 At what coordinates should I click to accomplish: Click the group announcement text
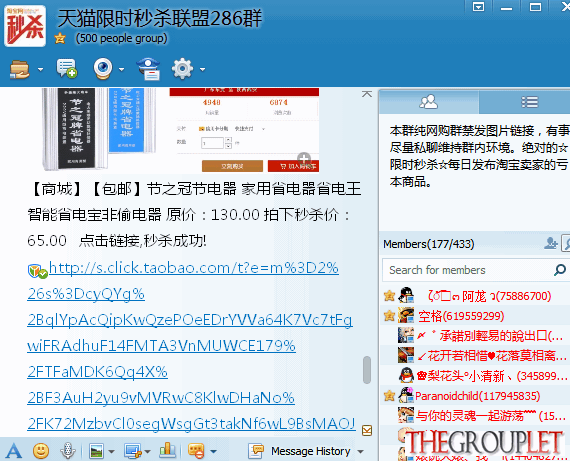(x=479, y=156)
